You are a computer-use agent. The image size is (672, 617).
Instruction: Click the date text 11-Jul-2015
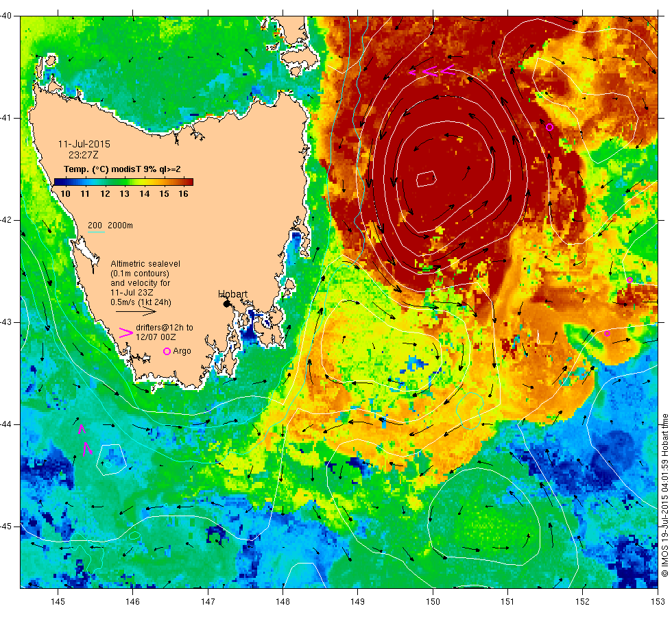click(x=84, y=144)
